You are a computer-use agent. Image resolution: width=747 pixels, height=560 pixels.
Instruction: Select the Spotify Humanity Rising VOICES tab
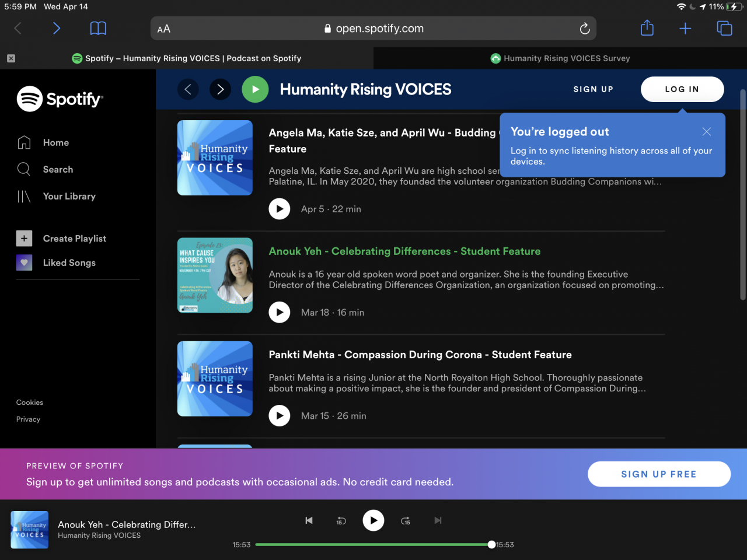187,58
